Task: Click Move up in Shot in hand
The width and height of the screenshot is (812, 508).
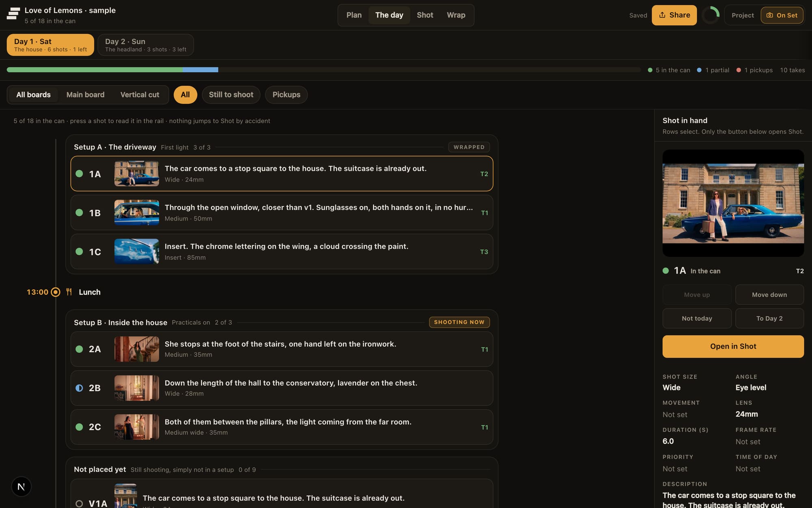Action: click(697, 295)
